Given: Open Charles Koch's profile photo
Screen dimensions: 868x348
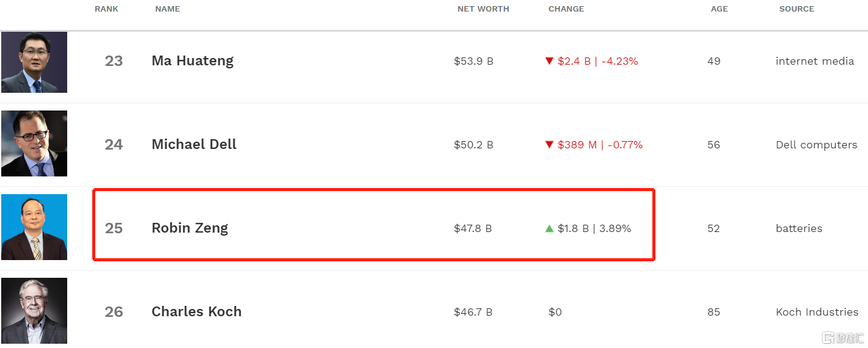Looking at the screenshot, I should 34,311.
